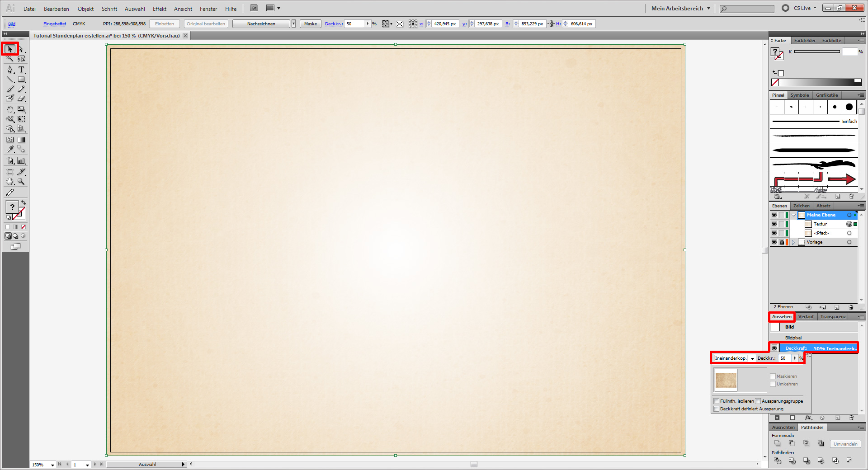868x470 pixels.
Task: Choose the Hand tool
Action: pyautogui.click(x=10, y=182)
